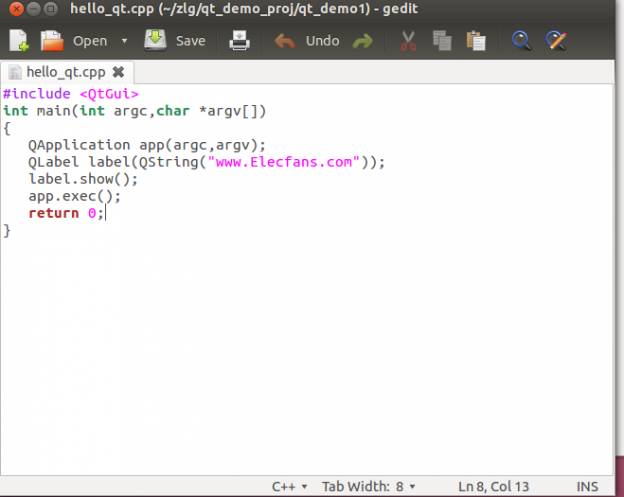Toggle the INS insert mode indicator
This screenshot has height=497, width=624.
[x=587, y=486]
